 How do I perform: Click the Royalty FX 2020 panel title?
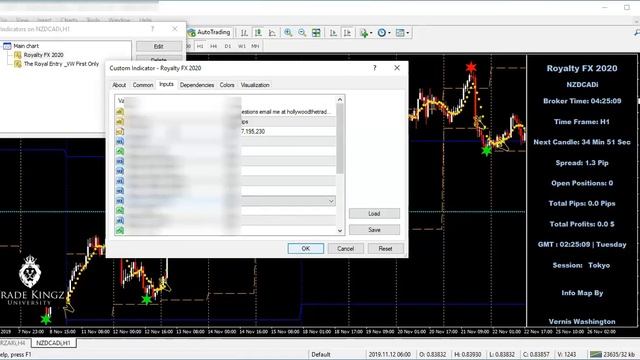click(x=582, y=69)
